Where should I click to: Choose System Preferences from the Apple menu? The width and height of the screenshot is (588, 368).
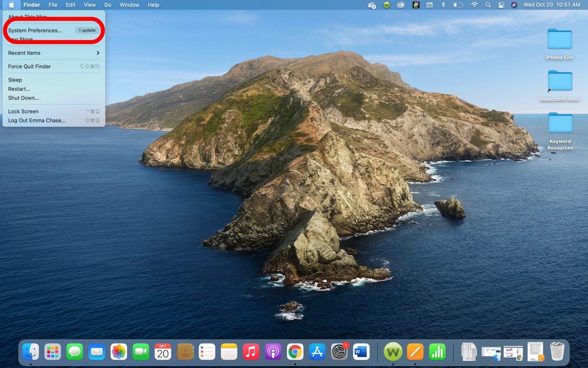point(35,30)
